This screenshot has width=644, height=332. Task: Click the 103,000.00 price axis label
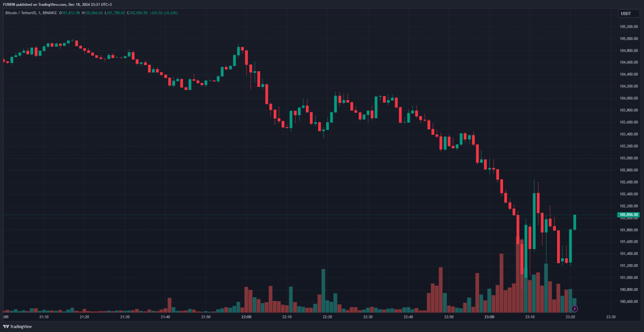pyautogui.click(x=629, y=158)
